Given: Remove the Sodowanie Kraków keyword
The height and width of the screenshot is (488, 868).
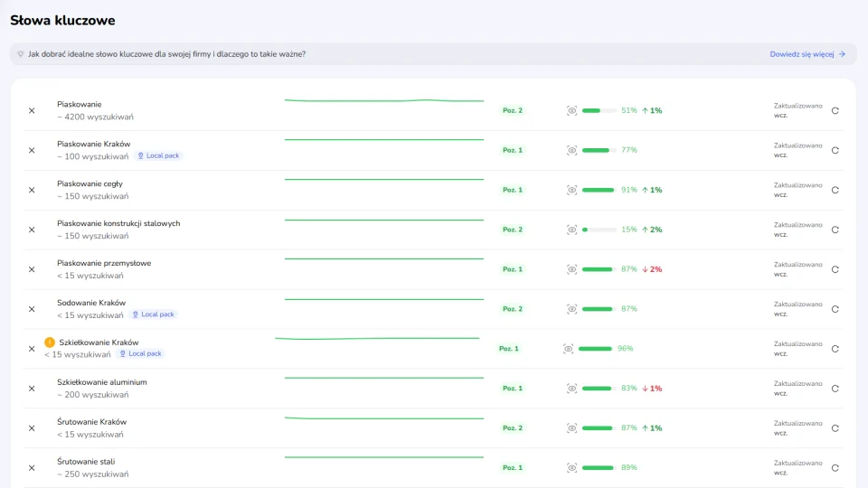Looking at the screenshot, I should point(32,309).
